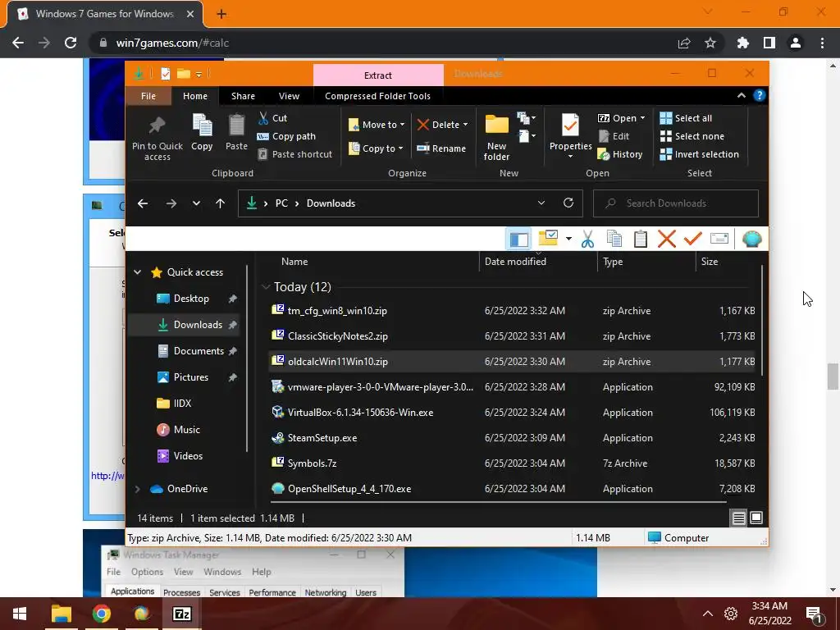Go up one folder level
Viewport: 840px width, 630px height.
(220, 203)
